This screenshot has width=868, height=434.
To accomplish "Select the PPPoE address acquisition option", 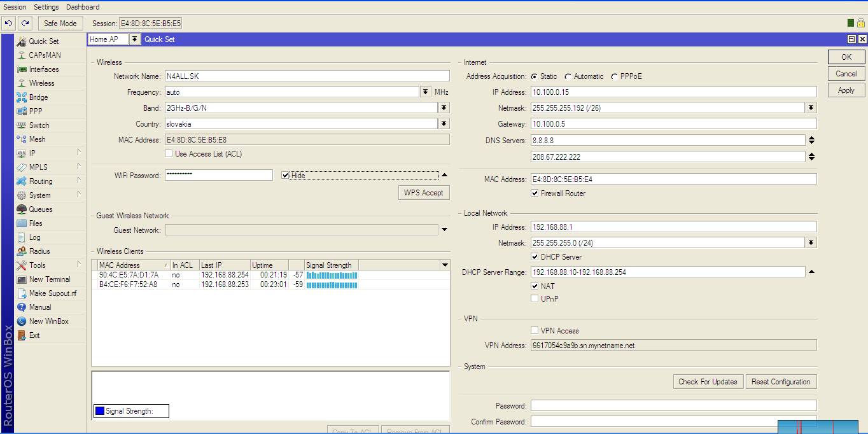I will click(x=615, y=76).
